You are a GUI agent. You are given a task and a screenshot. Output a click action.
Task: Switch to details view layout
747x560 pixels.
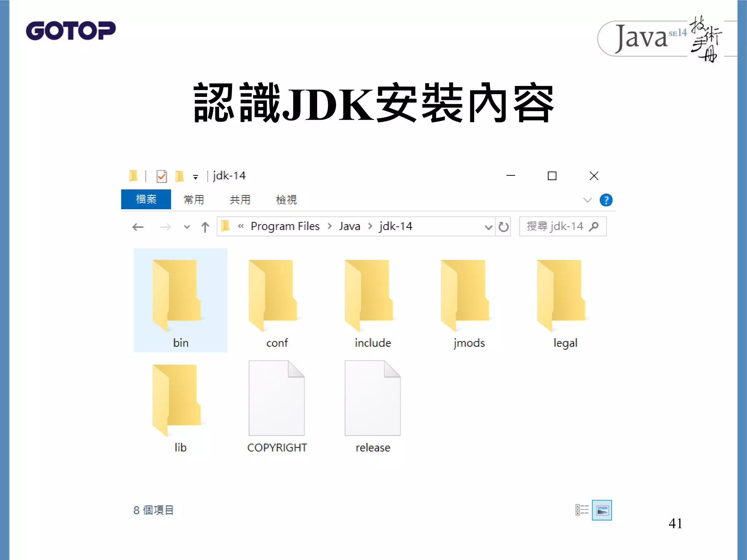pyautogui.click(x=582, y=510)
